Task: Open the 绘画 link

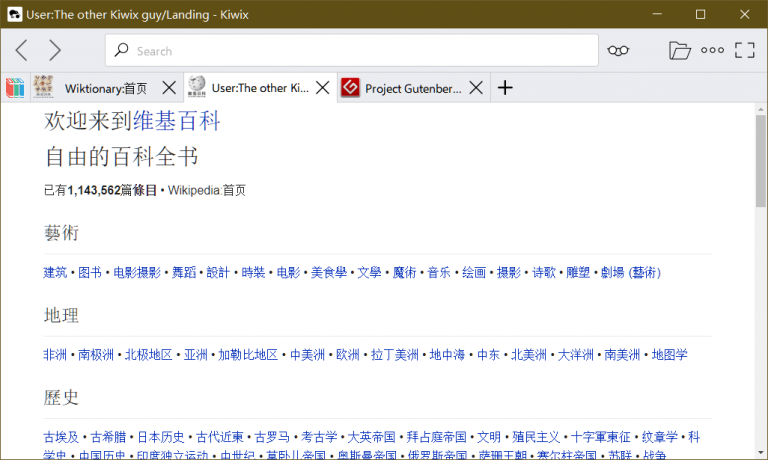Action: pyautogui.click(x=474, y=272)
